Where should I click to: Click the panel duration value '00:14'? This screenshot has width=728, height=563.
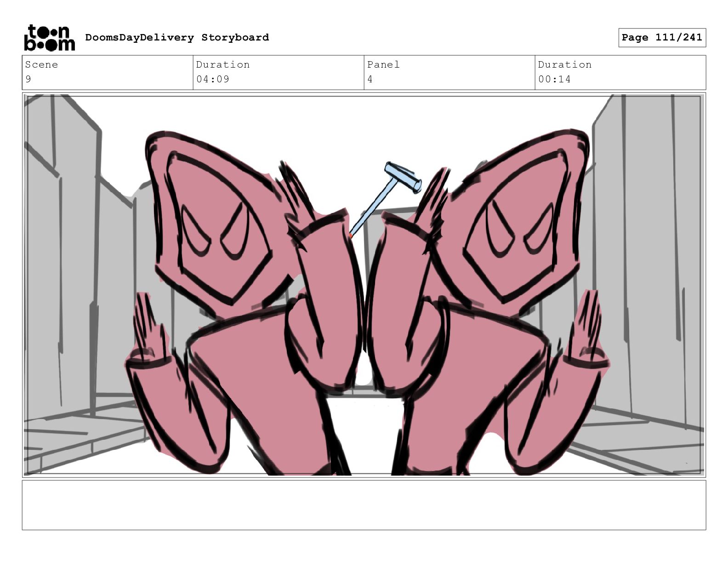pos(555,79)
